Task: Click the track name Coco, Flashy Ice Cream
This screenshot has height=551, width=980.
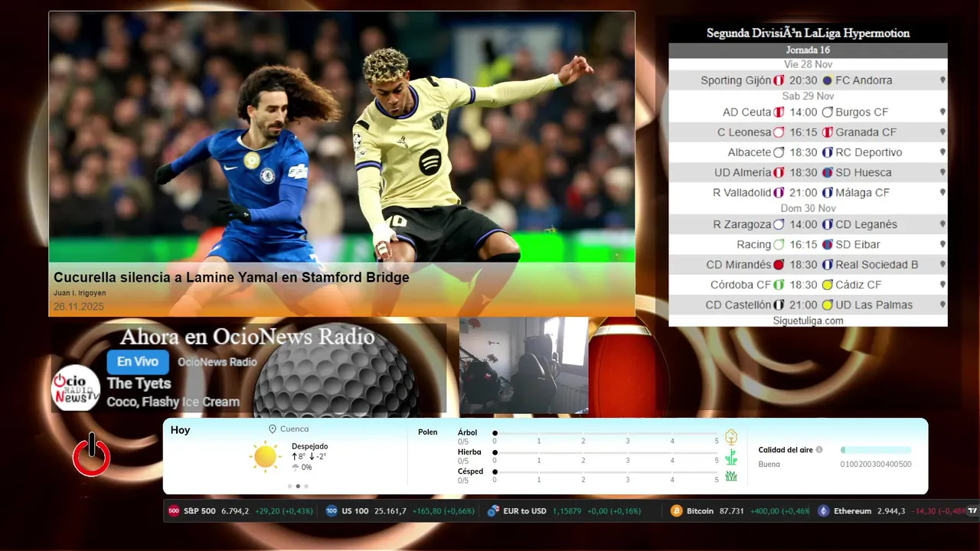Action: point(173,402)
